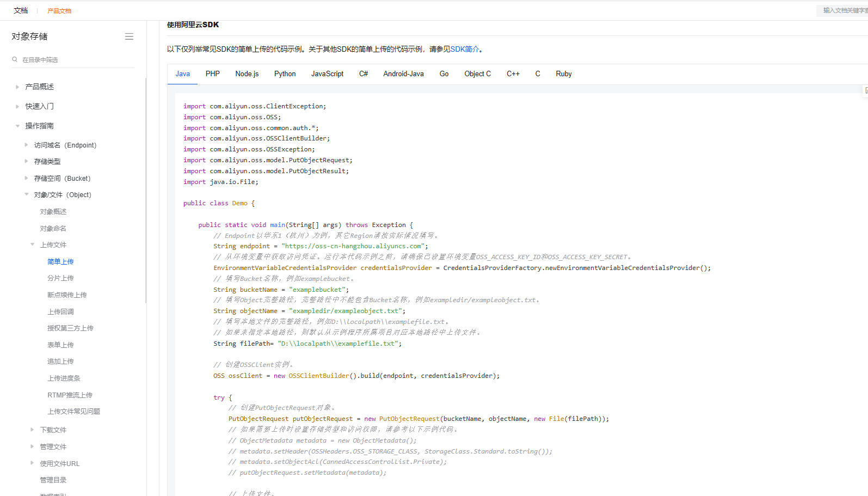868x496 pixels.
Task: Switch to the C++ tab
Action: (513, 74)
